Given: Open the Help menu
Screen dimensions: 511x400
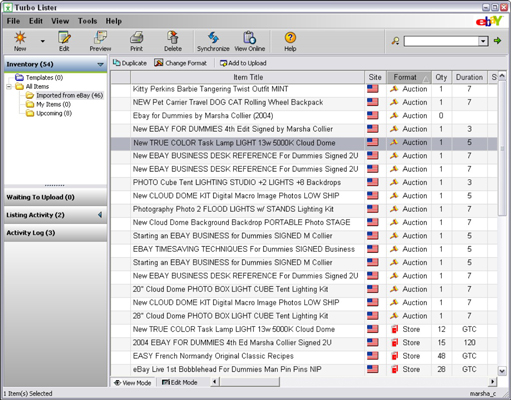Looking at the screenshot, I should point(114,21).
